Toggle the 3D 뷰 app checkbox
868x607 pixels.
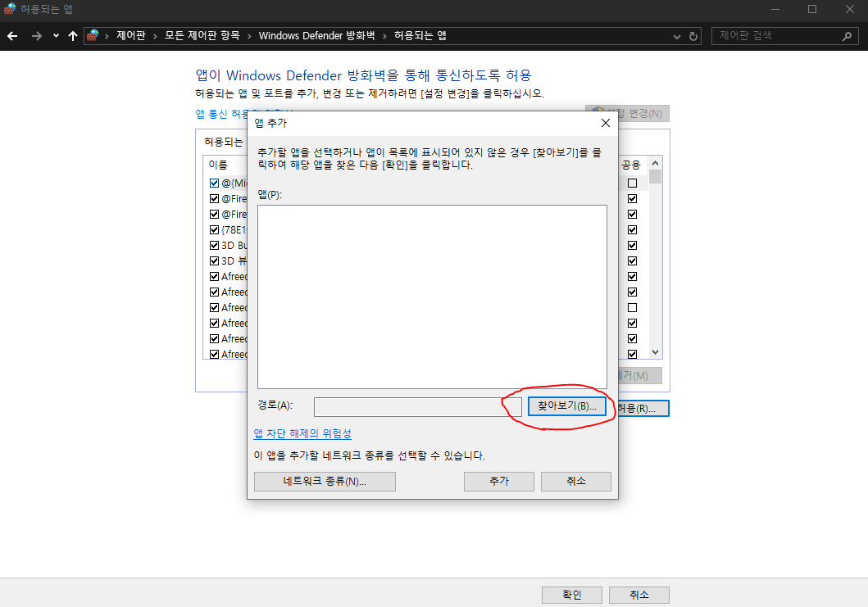213,260
